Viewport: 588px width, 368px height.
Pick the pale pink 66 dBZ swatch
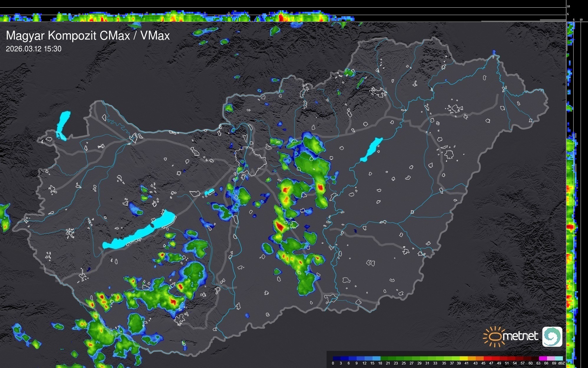point(551,358)
